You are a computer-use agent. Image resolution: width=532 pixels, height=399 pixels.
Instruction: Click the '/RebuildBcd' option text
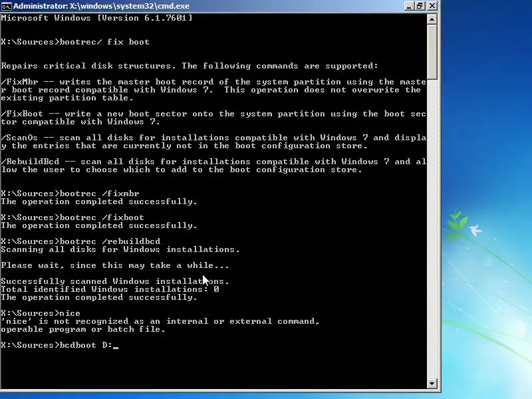coord(30,162)
